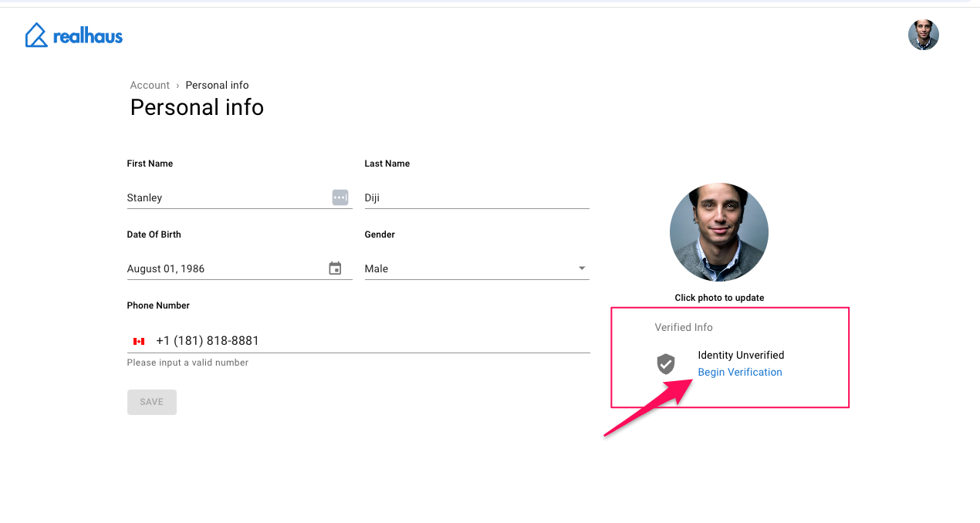This screenshot has width=980, height=523.
Task: Click the large profile photo to update
Action: pyautogui.click(x=718, y=232)
